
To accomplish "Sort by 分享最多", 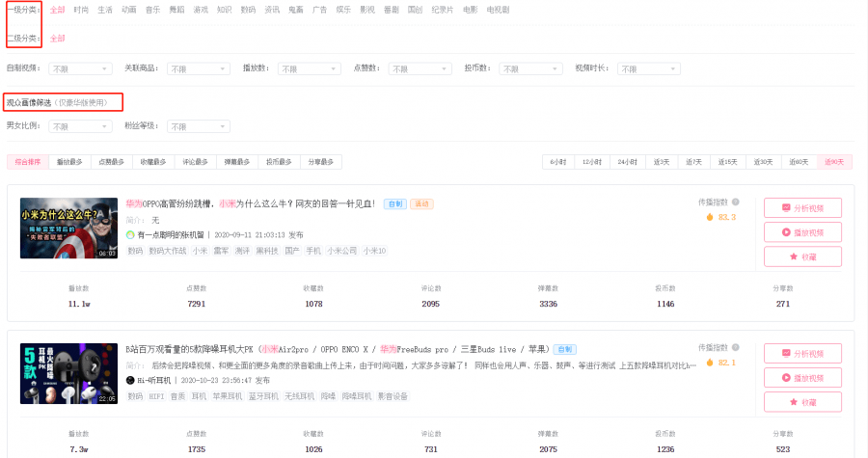I will [321, 162].
